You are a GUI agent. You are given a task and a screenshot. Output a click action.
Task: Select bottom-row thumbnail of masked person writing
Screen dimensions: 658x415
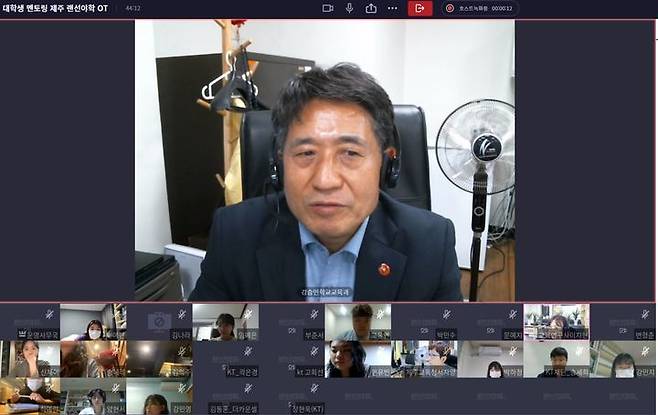point(30,396)
